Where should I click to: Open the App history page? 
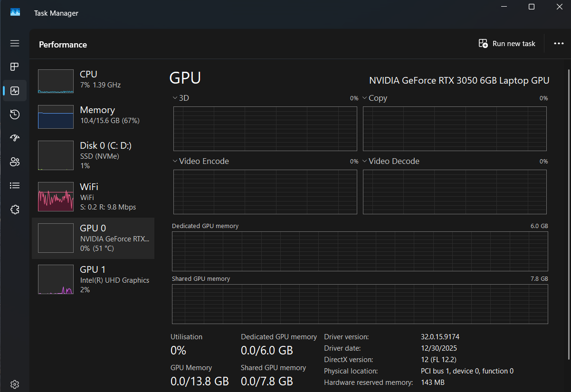(15, 114)
